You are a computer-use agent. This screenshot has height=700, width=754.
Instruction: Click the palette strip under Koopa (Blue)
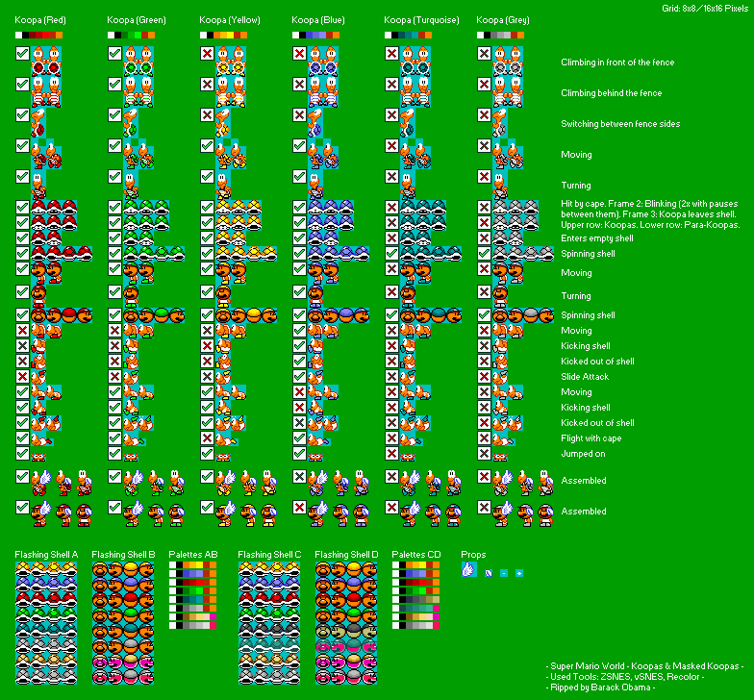315,35
